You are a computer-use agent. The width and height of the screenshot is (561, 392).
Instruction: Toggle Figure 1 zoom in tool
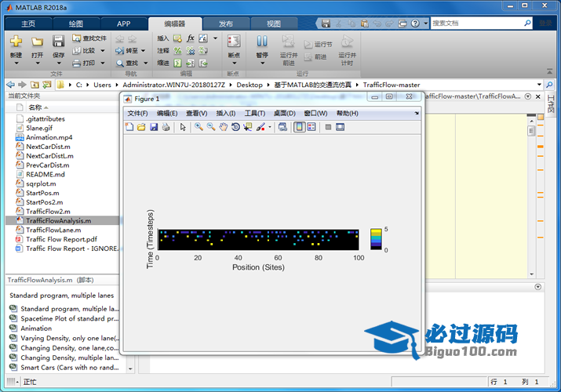(x=199, y=127)
